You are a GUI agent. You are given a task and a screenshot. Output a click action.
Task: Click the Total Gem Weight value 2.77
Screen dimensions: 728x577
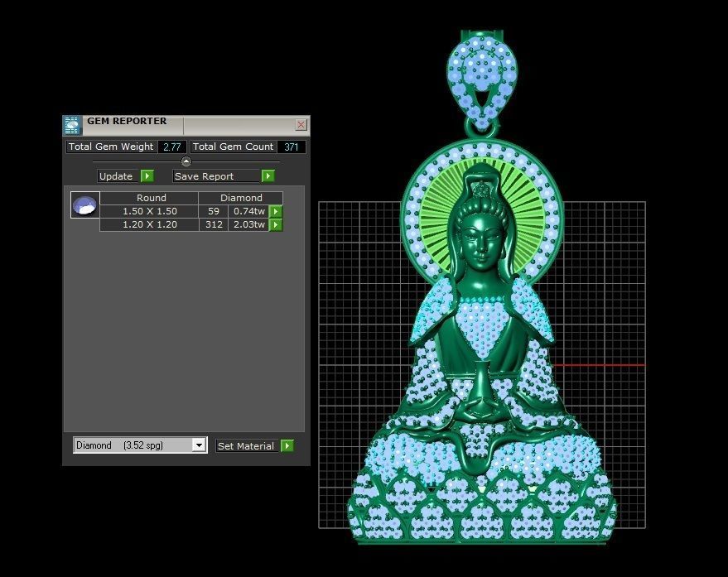point(171,147)
